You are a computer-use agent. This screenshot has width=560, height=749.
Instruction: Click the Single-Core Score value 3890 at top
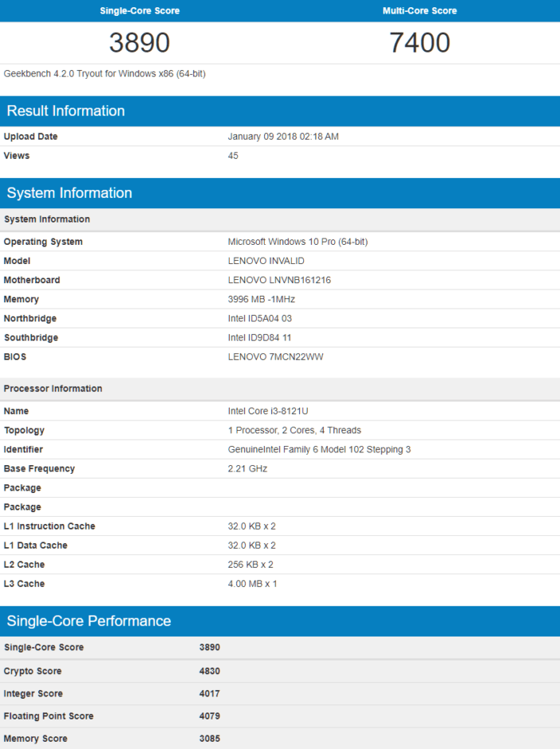[x=140, y=42]
